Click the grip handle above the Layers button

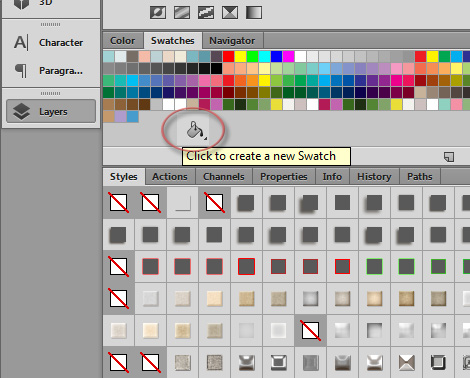[51, 93]
